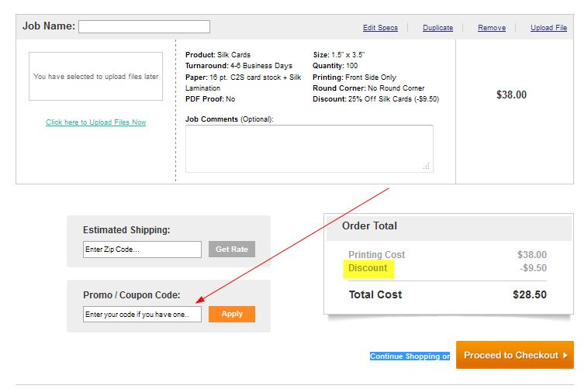The width and height of the screenshot is (588, 389).
Task: Apply the coupon code
Action: 232,314
